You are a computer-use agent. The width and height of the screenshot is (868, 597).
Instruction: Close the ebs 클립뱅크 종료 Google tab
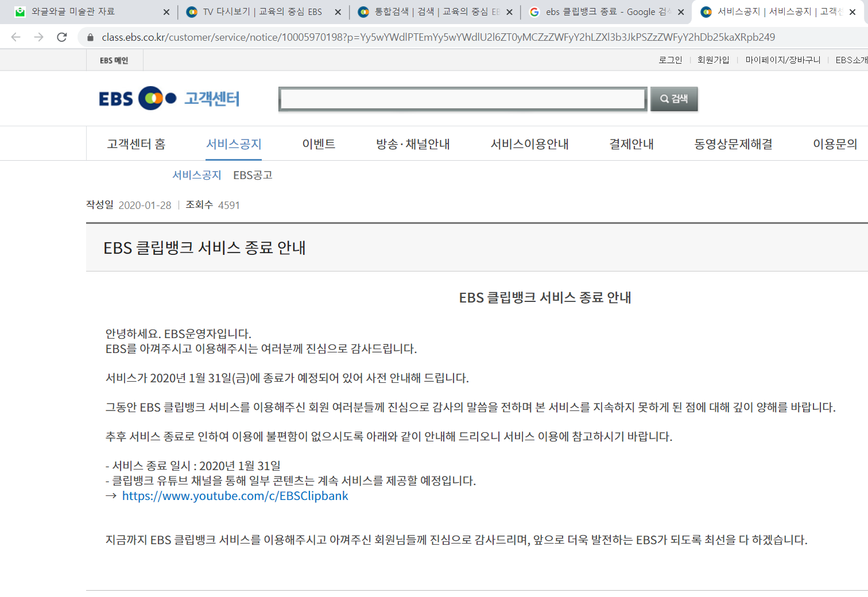[681, 12]
